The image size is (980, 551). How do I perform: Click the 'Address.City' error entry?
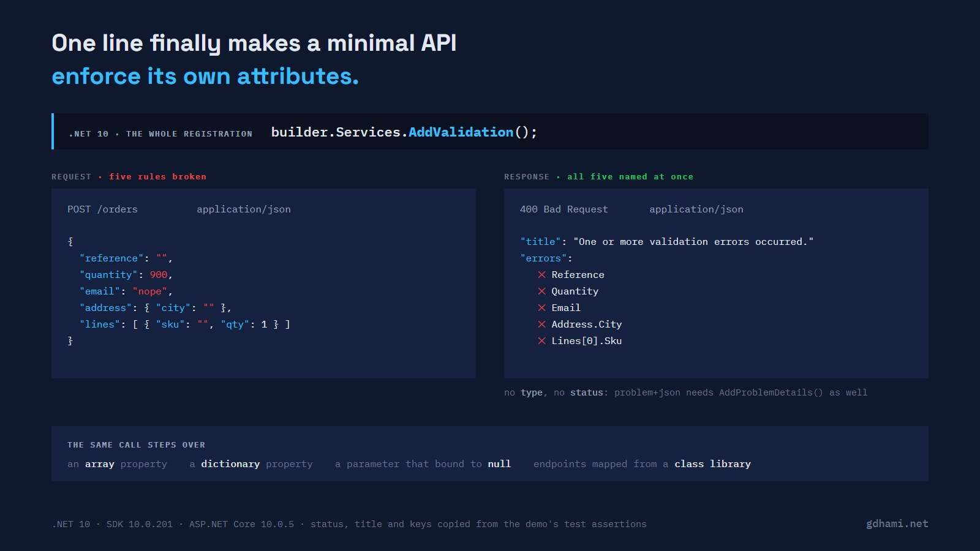point(587,324)
